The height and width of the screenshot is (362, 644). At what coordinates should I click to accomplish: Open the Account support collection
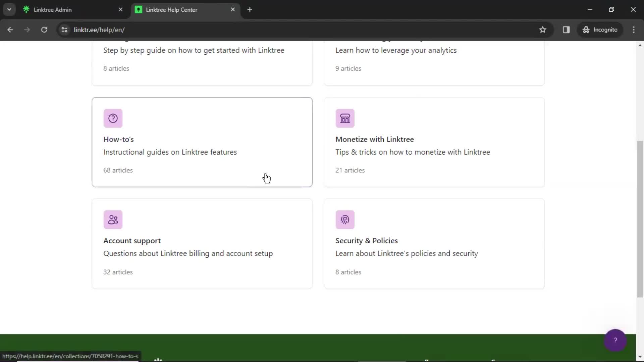coord(132,241)
